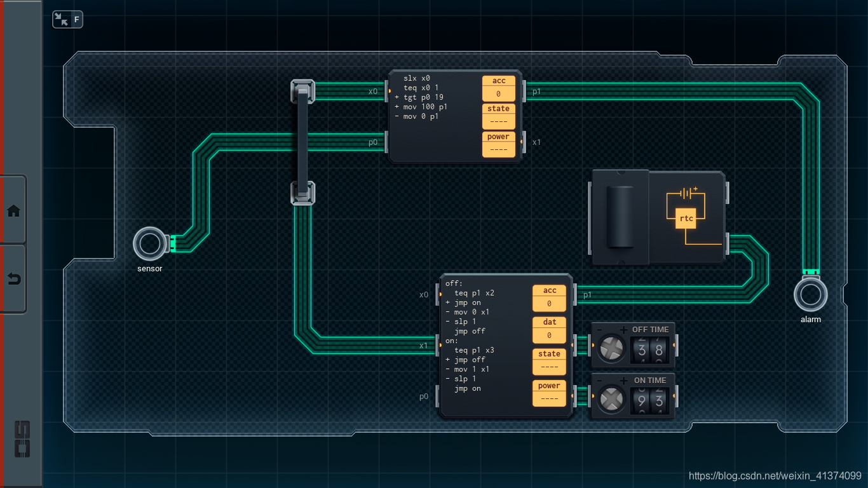The image size is (868, 488).
Task: Click top chip's acc register value
Action: [x=499, y=93]
